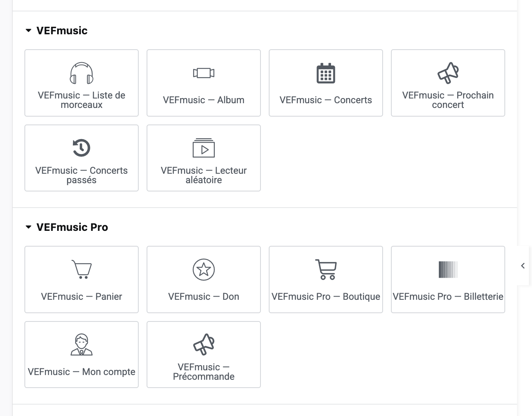
Task: Select the play-box icon for Lecteur aléatoire
Action: click(x=204, y=148)
